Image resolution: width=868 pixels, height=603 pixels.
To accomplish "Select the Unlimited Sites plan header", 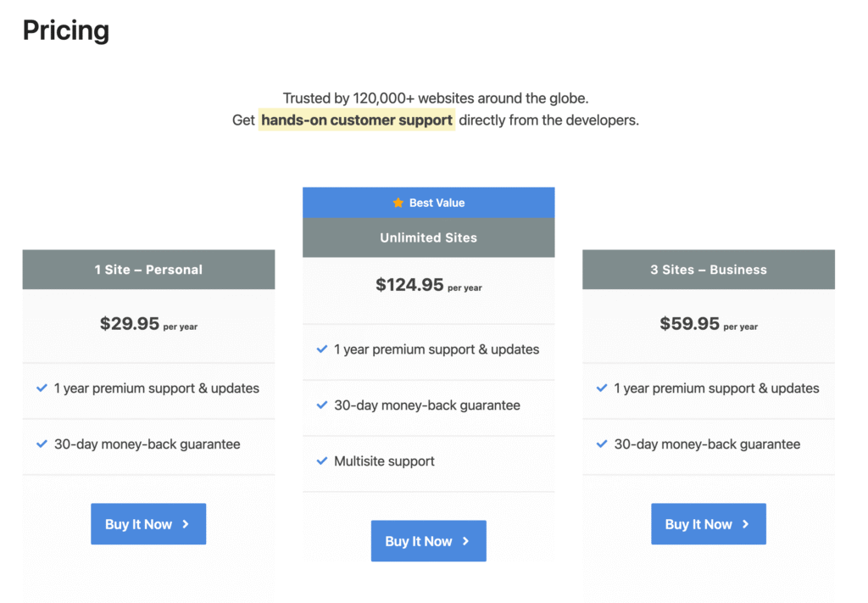I will click(x=428, y=237).
